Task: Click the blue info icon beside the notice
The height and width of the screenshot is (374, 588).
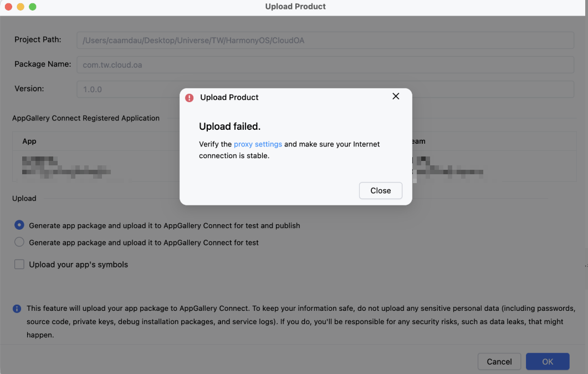Action: [17, 309]
